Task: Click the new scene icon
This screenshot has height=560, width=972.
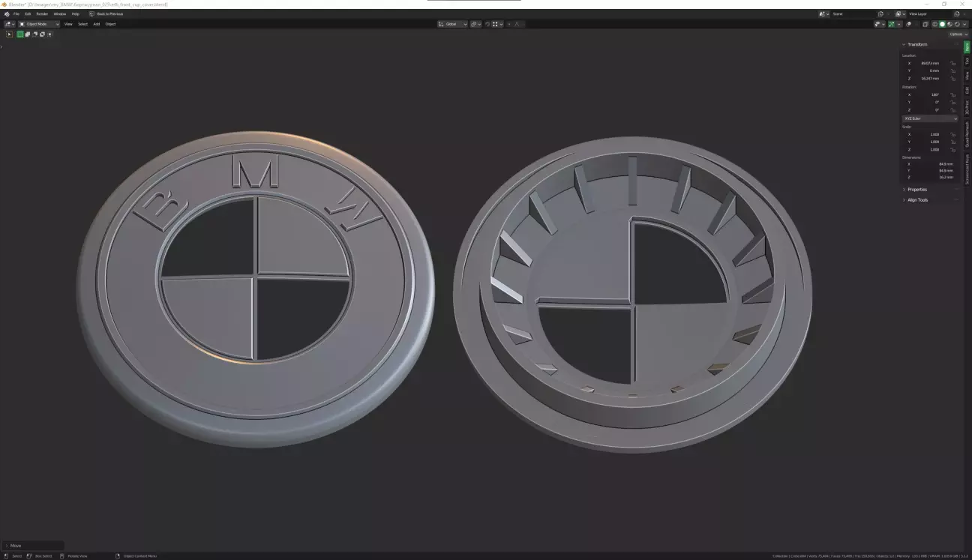Action: pyautogui.click(x=880, y=13)
